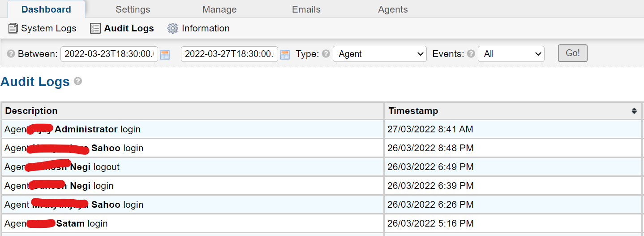The image size is (644, 236).
Task: Go to the Emails tab
Action: (306, 9)
